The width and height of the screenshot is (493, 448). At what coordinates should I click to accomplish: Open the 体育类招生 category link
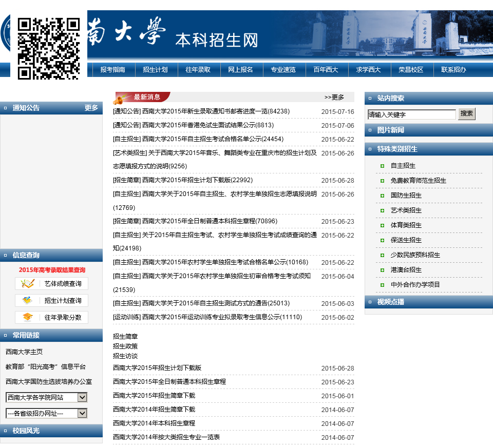[406, 225]
